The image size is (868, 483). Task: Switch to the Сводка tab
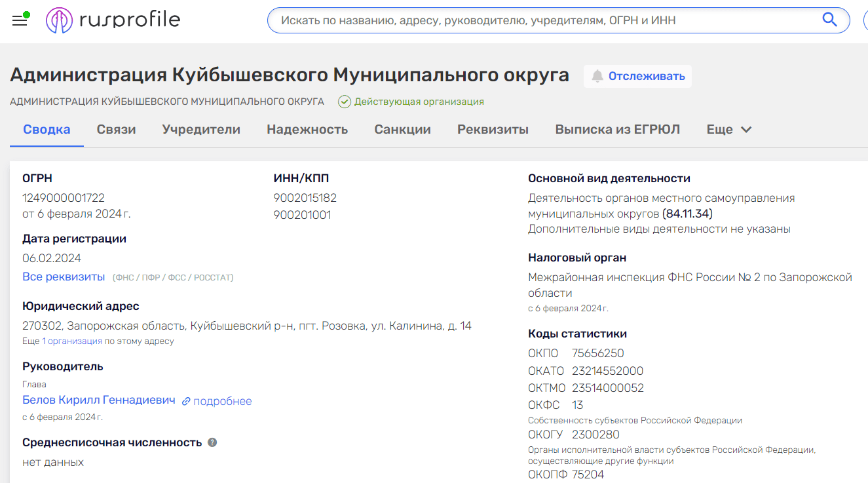47,129
